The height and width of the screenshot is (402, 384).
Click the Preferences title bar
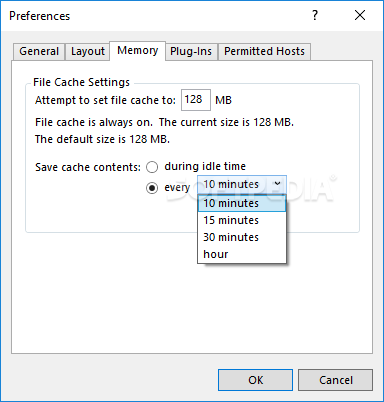click(153, 16)
